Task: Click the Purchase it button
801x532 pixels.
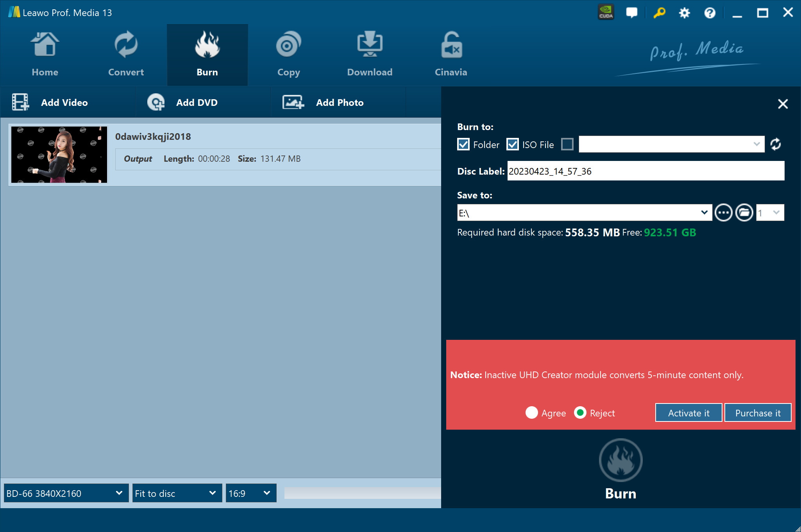Action: (758, 413)
